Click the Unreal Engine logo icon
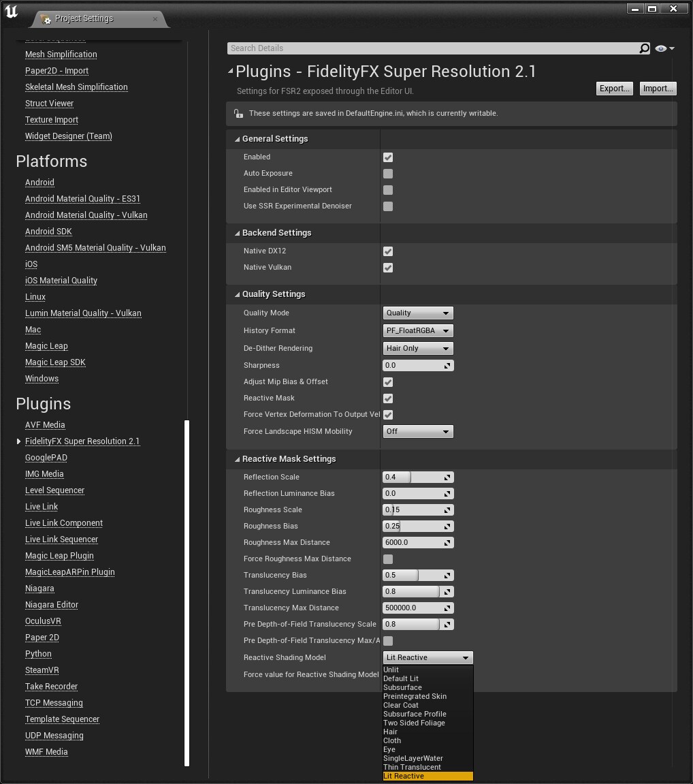This screenshot has height=784, width=693. pyautogui.click(x=11, y=11)
